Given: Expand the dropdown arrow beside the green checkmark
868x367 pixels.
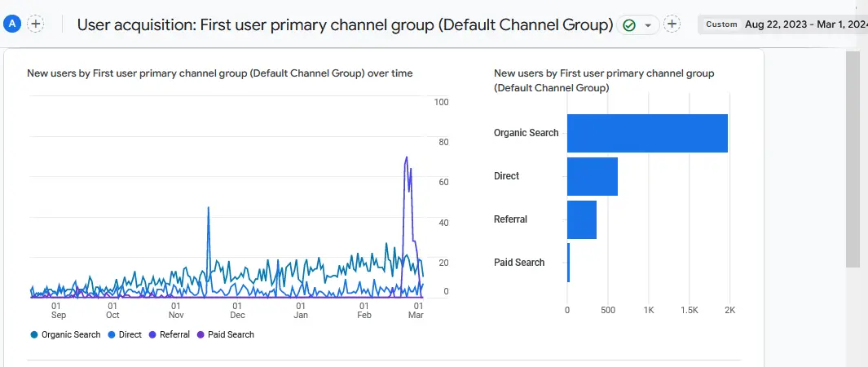Looking at the screenshot, I should coord(648,25).
